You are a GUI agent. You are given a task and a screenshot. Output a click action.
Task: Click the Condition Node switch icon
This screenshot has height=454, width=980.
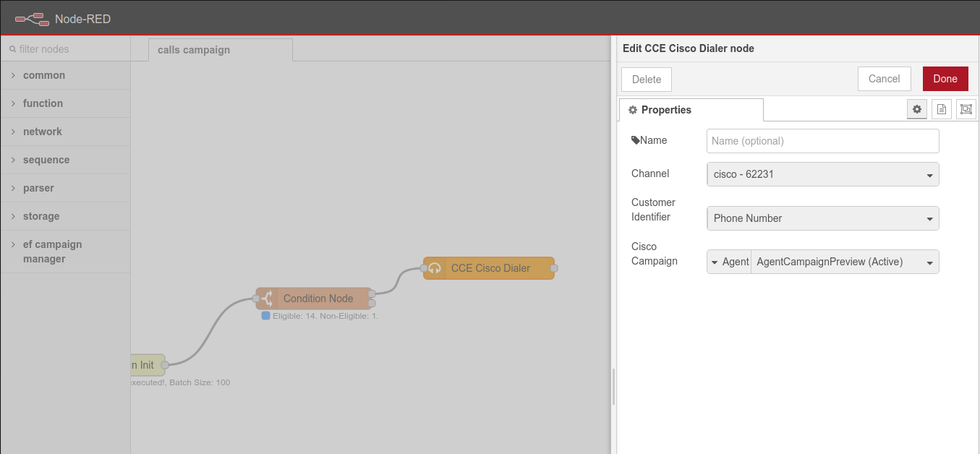click(x=267, y=299)
